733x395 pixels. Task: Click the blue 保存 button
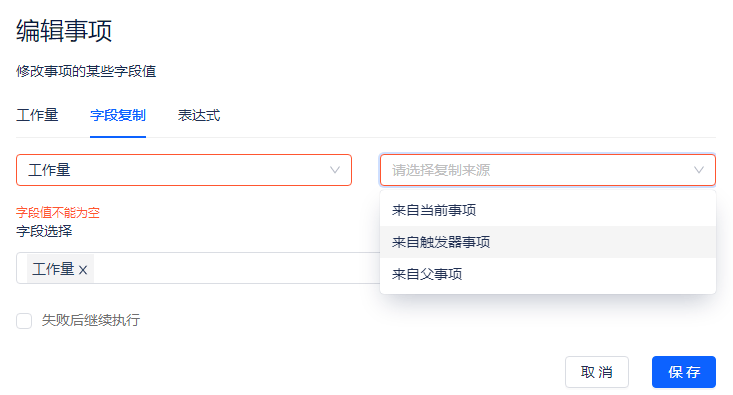click(683, 372)
